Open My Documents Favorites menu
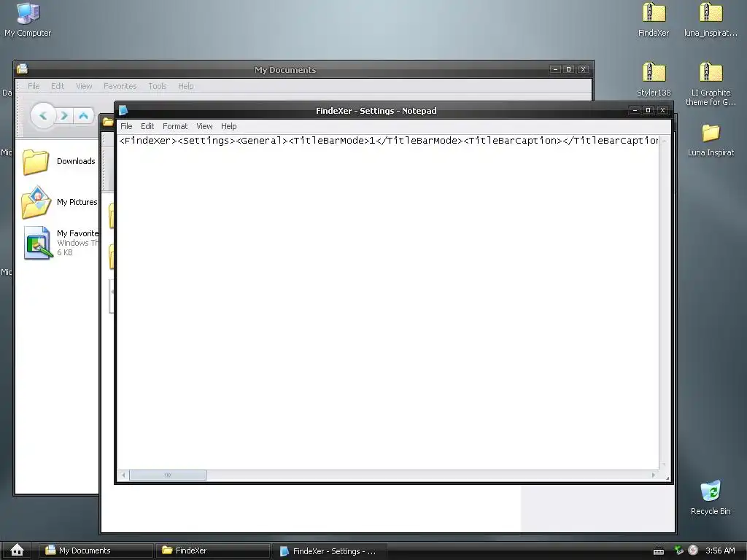Viewport: 747px width, 560px height. click(x=120, y=86)
